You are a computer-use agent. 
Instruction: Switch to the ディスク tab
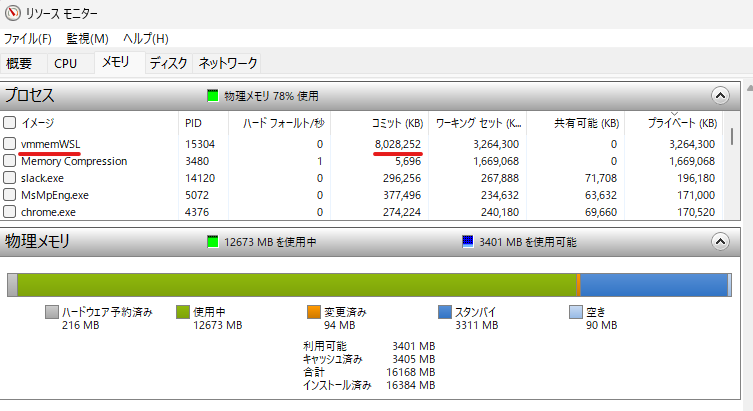tap(168, 63)
